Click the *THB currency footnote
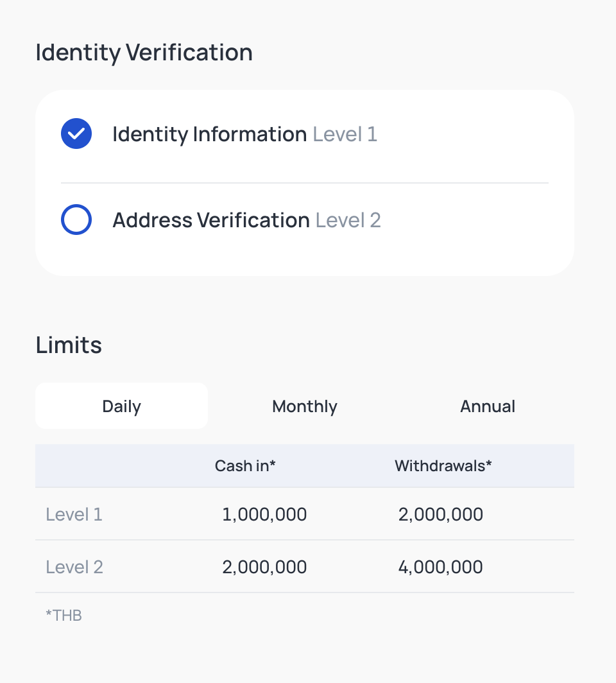The height and width of the screenshot is (683, 616). pos(64,616)
